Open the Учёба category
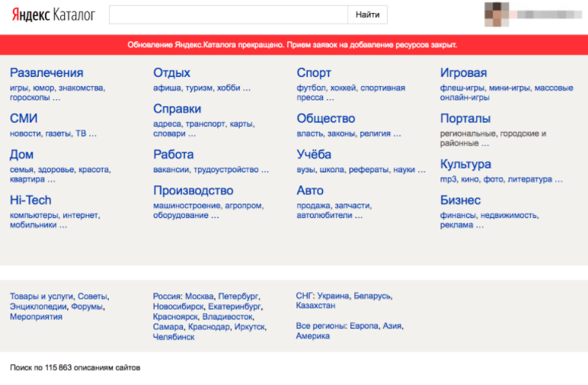Screen dimensions: 588x385 pos(314,154)
